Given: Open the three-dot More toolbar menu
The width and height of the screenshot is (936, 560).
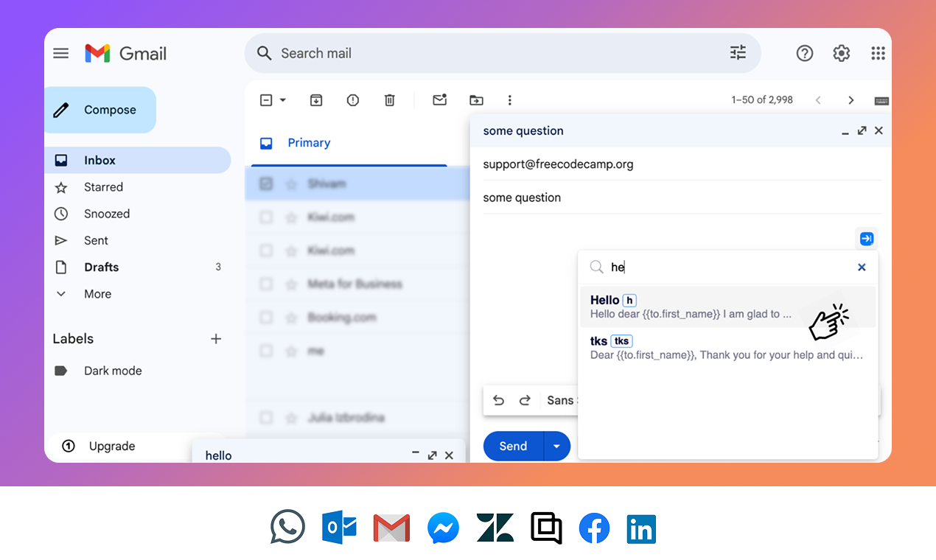Looking at the screenshot, I should [x=509, y=100].
